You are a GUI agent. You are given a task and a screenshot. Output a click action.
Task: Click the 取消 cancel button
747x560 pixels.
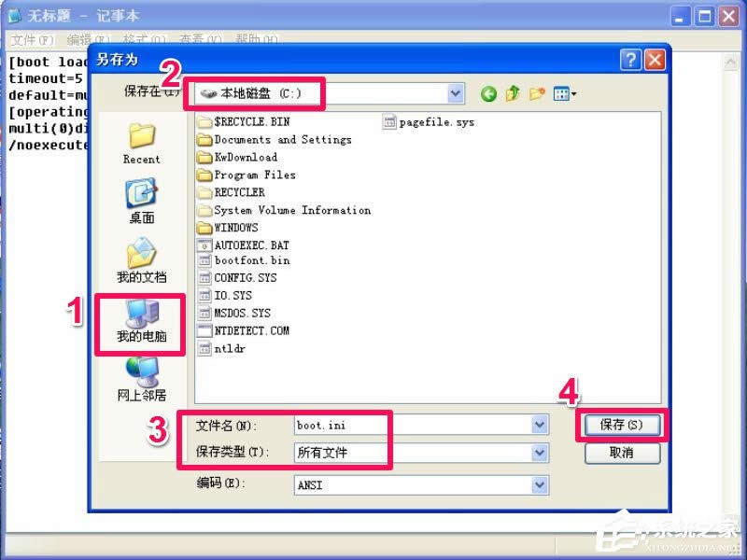622,453
